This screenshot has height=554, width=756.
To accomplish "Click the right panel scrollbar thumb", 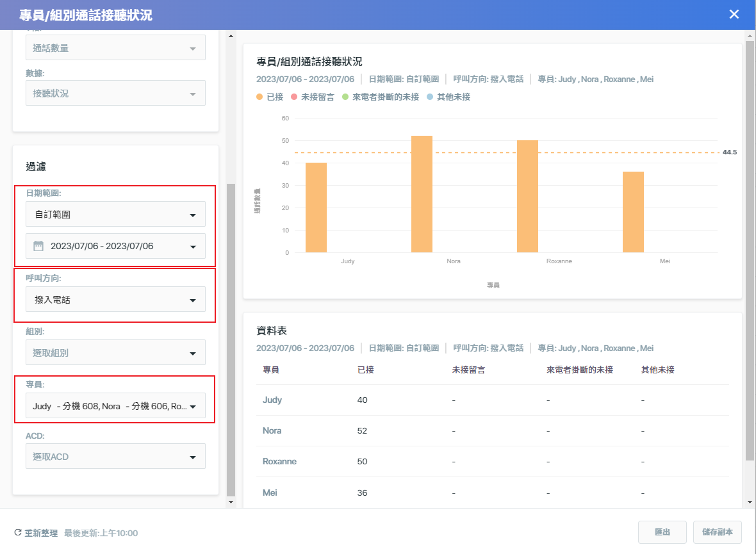I will (750, 250).
